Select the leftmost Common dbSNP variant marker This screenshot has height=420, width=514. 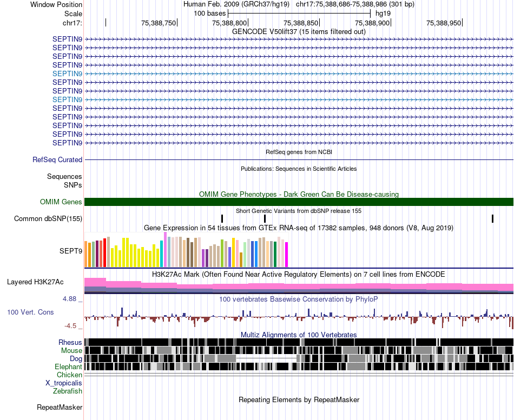222,218
